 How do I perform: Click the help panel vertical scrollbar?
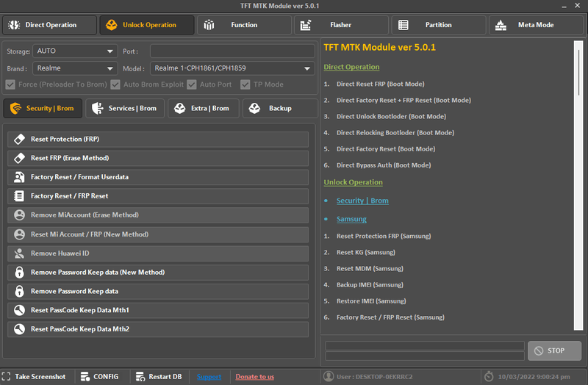tap(578, 186)
